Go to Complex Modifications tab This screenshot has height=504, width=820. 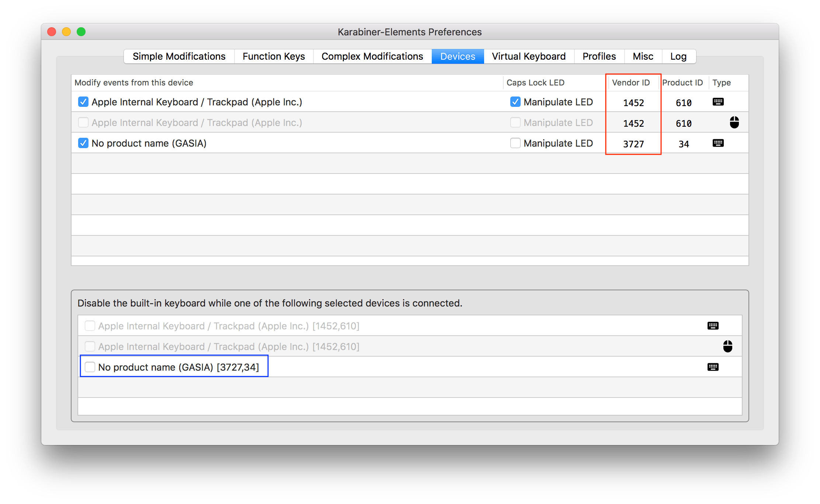pyautogui.click(x=372, y=56)
